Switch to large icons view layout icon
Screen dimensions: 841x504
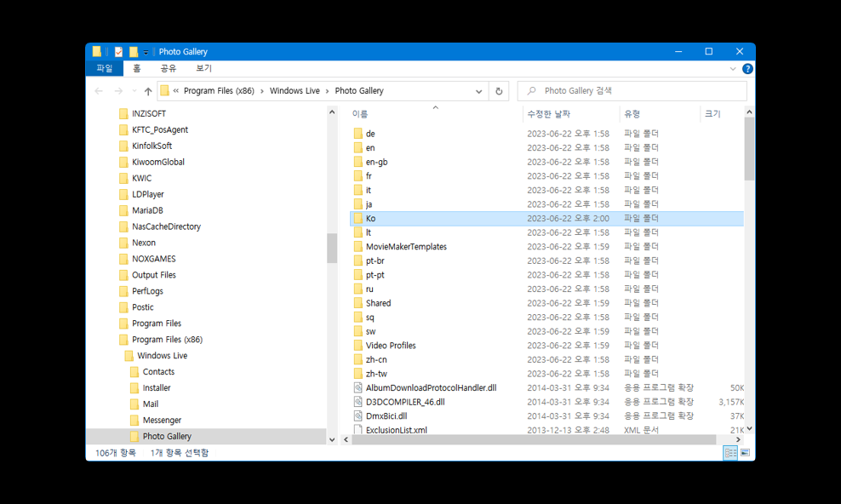(x=745, y=453)
